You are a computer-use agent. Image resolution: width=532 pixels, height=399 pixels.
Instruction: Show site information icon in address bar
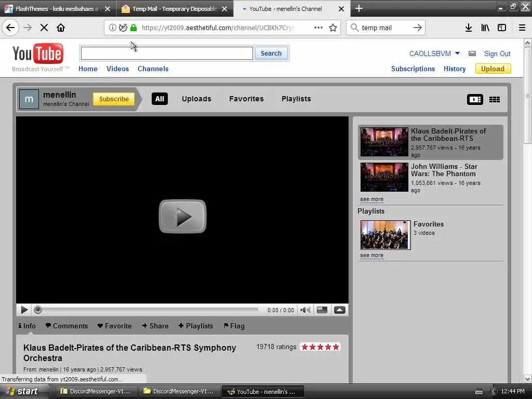(112, 28)
